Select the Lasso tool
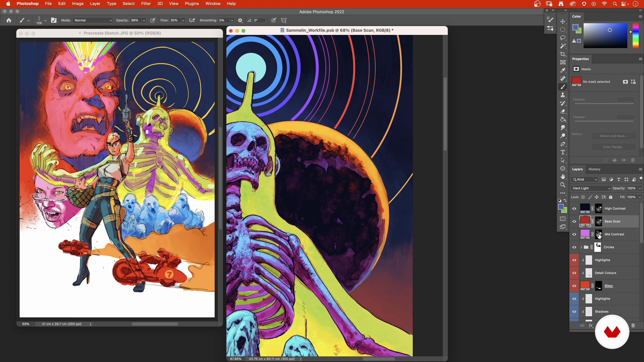Viewport: 644px width, 362px height. tap(563, 38)
